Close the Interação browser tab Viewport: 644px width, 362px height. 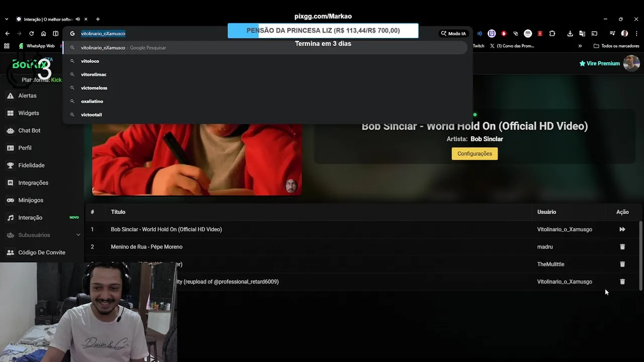coord(86,19)
